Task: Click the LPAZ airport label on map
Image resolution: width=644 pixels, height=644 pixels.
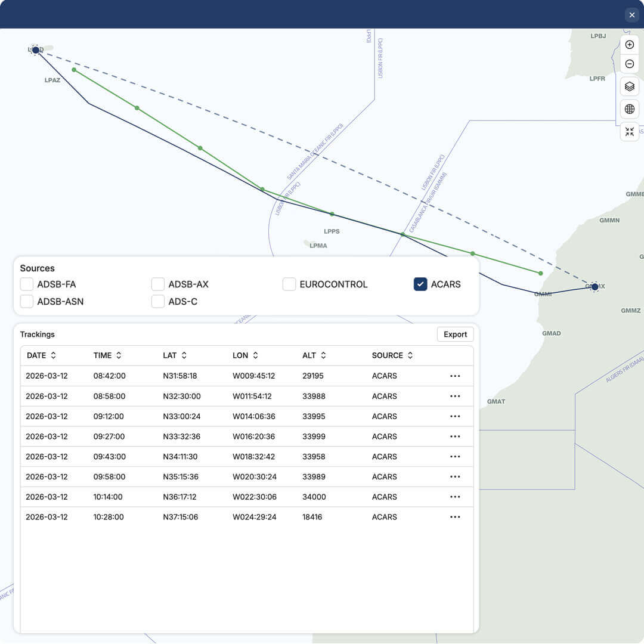Action: [52, 80]
